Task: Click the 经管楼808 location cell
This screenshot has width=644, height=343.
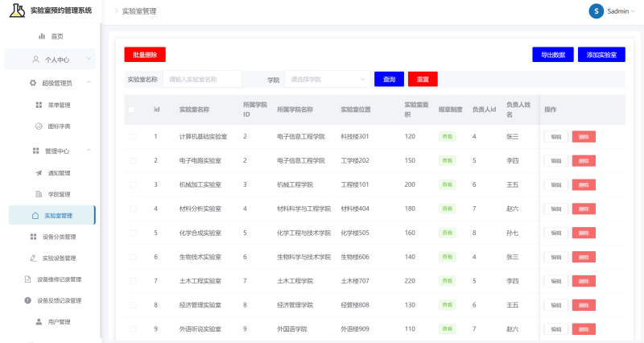Action: click(x=355, y=305)
